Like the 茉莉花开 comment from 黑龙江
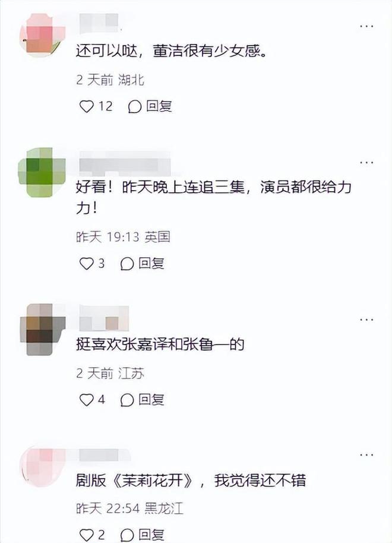The width and height of the screenshot is (392, 543). tap(87, 534)
